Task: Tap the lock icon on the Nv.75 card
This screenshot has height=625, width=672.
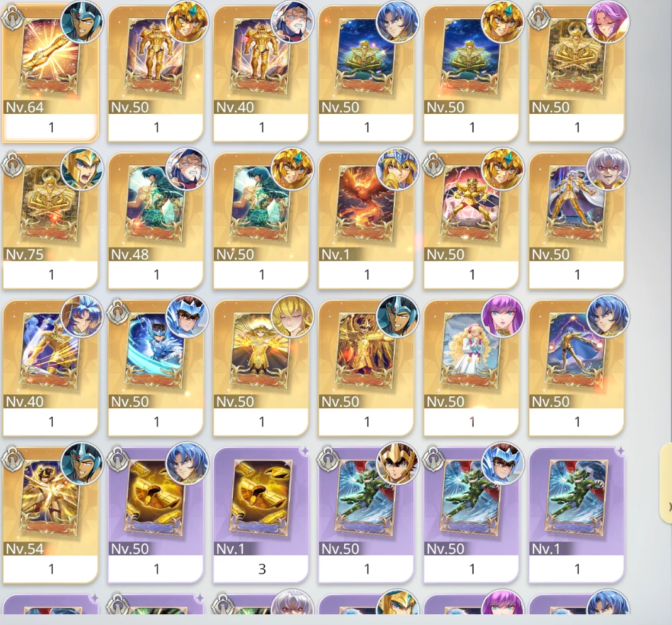Action: 11,165
